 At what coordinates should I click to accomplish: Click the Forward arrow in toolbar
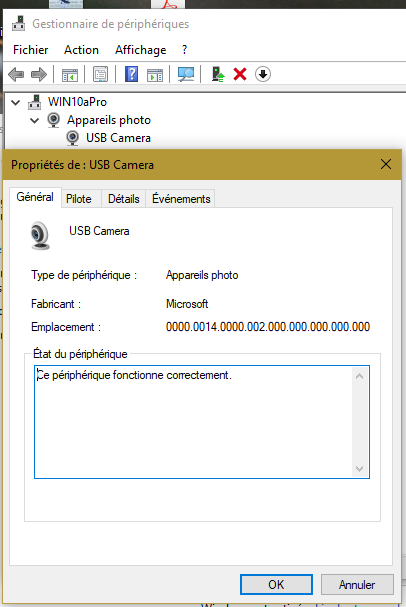click(39, 74)
